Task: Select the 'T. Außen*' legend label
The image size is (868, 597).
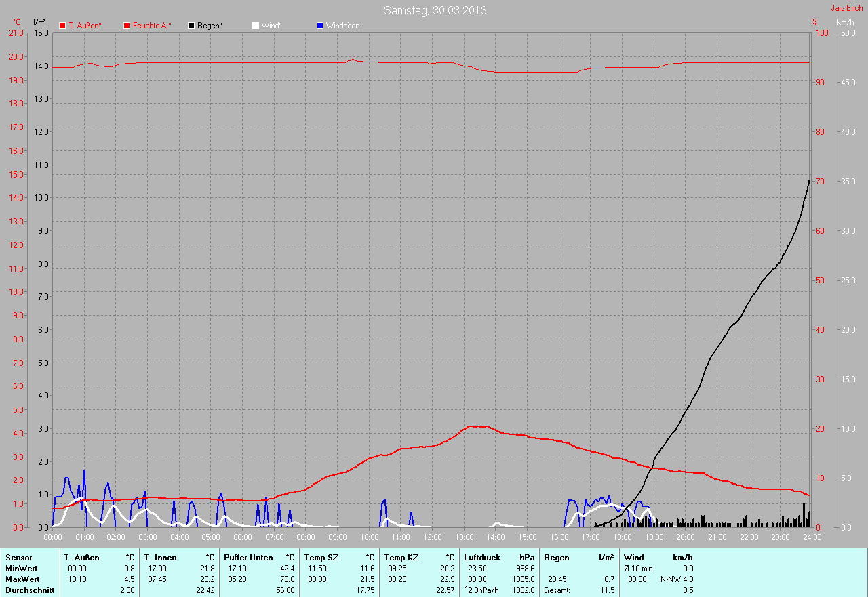Action: (85, 26)
